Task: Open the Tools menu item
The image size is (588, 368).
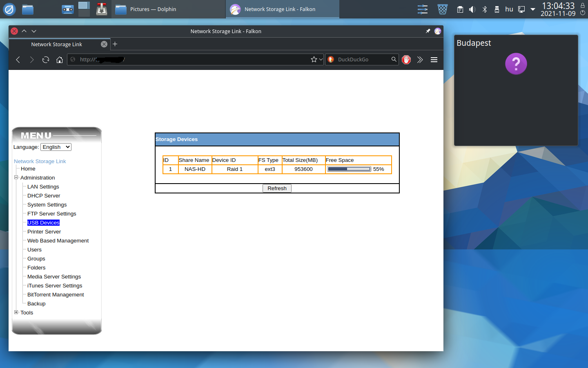Action: 27,313
